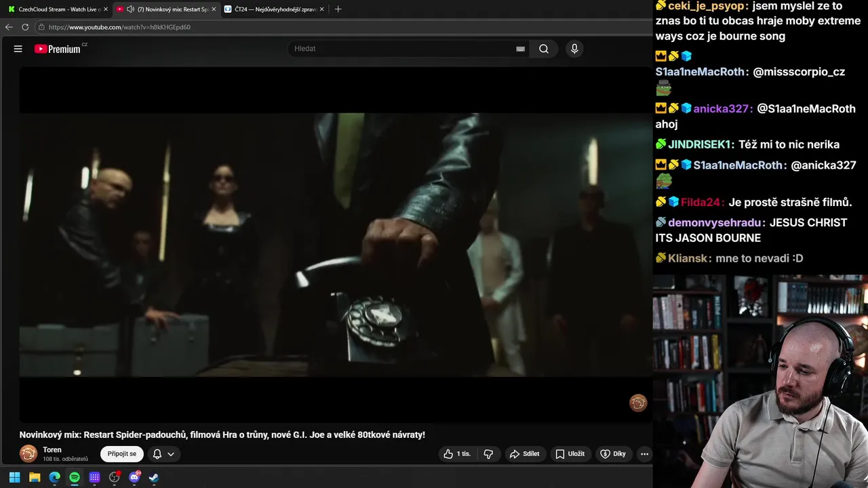This screenshot has width=868, height=488.
Task: Click the @missscorpio_cz mention in chat
Action: point(799,72)
